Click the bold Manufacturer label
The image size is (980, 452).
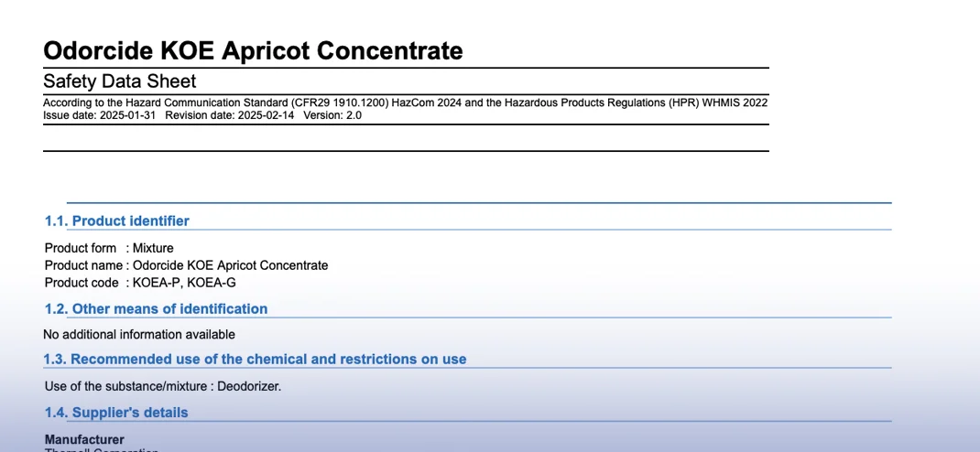pyautogui.click(x=84, y=439)
